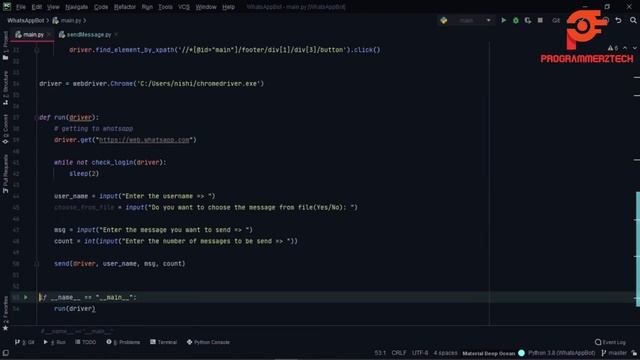
Task: Open the Structure tool window on left sidebar
Action: (5, 88)
